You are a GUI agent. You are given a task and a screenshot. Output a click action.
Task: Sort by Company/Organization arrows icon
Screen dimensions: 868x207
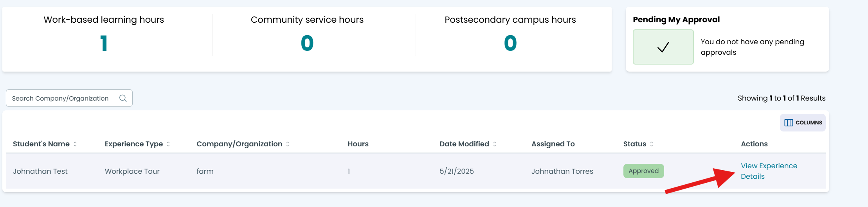tap(288, 144)
